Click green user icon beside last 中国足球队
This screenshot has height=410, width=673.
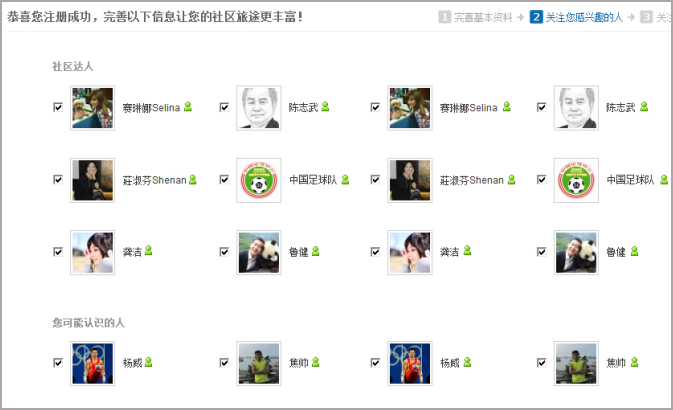click(x=664, y=179)
